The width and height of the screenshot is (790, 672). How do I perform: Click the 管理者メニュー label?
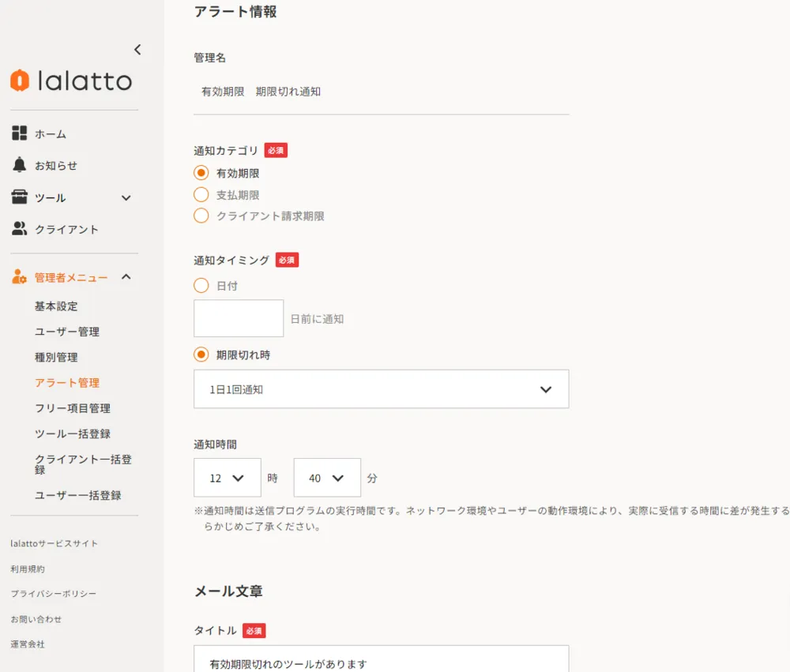pyautogui.click(x=71, y=278)
